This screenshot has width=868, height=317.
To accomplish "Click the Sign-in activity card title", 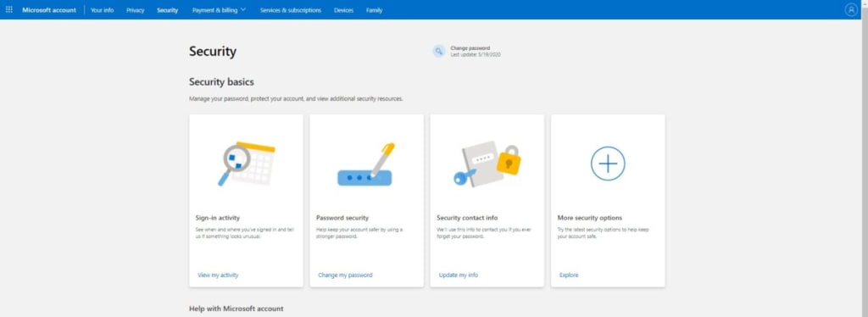I will click(x=218, y=218).
